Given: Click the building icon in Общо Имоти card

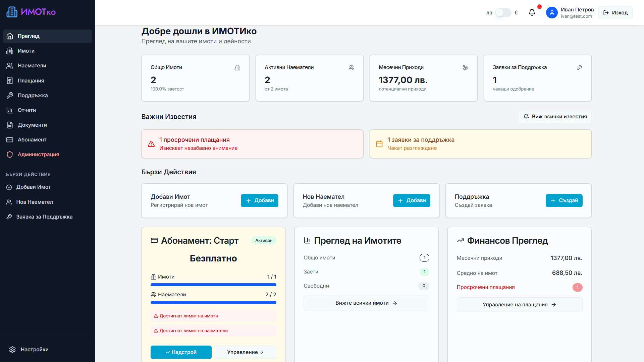Looking at the screenshot, I should point(237,68).
